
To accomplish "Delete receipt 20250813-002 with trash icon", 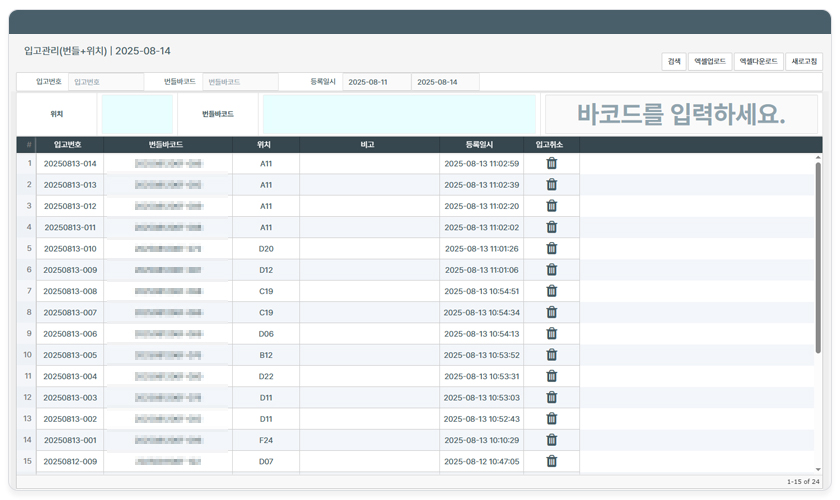I will tap(551, 419).
